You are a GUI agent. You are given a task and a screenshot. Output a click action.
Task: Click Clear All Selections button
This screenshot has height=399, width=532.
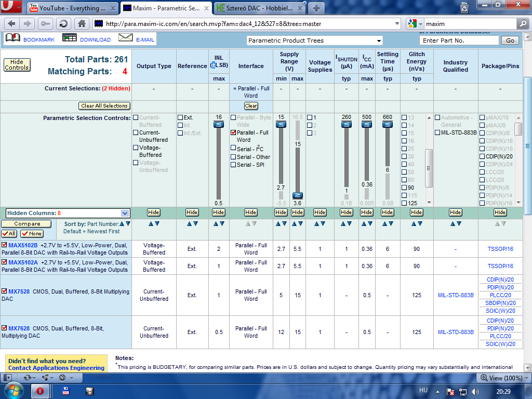(104, 106)
